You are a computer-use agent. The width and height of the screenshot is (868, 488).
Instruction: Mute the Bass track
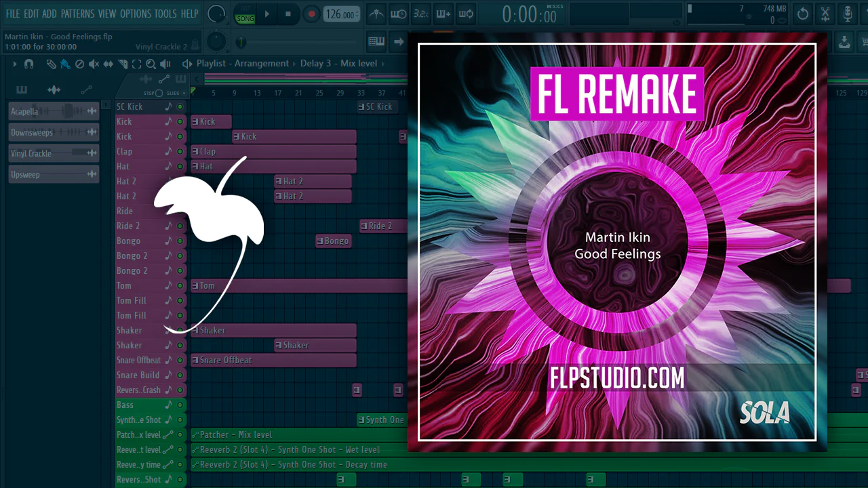180,405
